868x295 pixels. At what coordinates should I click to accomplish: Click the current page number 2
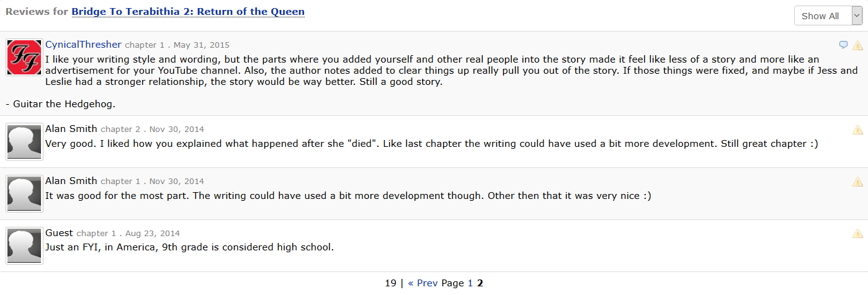coord(480,283)
